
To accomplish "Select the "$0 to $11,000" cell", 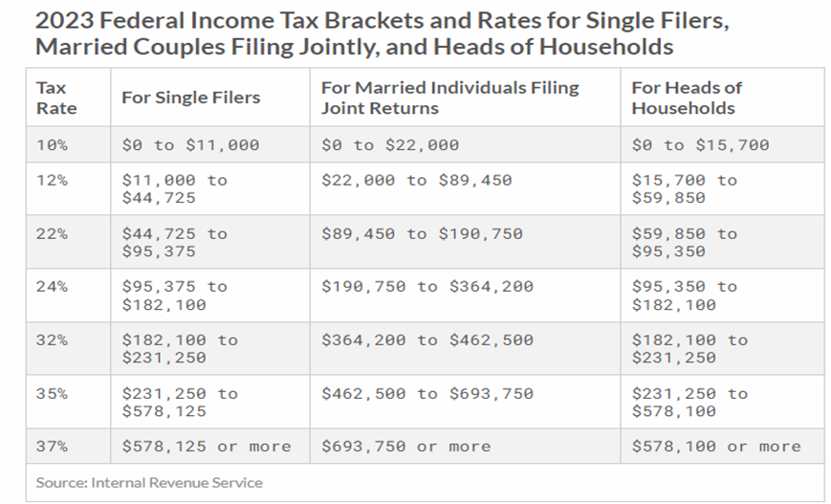I will pyautogui.click(x=190, y=145).
